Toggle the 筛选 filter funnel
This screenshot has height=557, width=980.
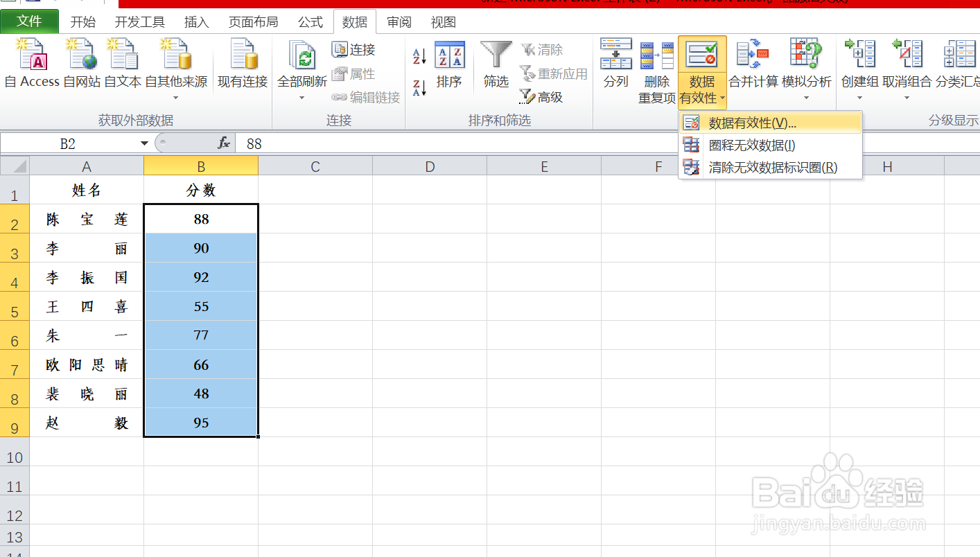[496, 65]
